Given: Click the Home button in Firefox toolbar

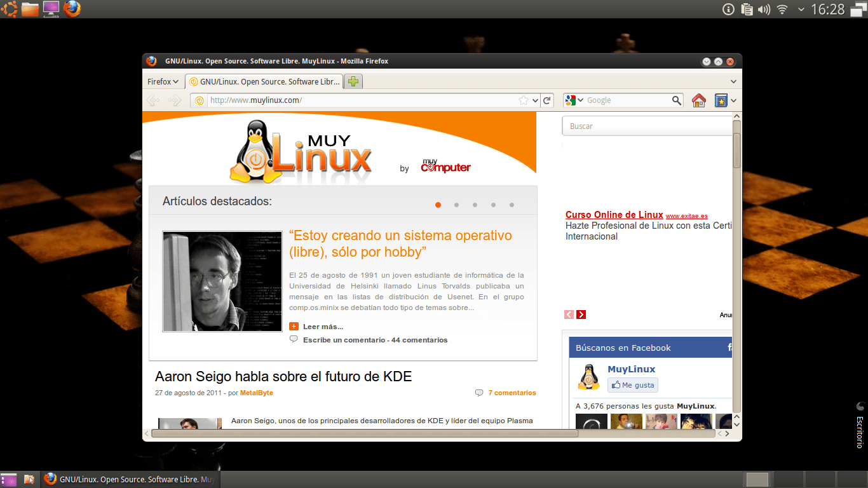Looking at the screenshot, I should (x=699, y=100).
